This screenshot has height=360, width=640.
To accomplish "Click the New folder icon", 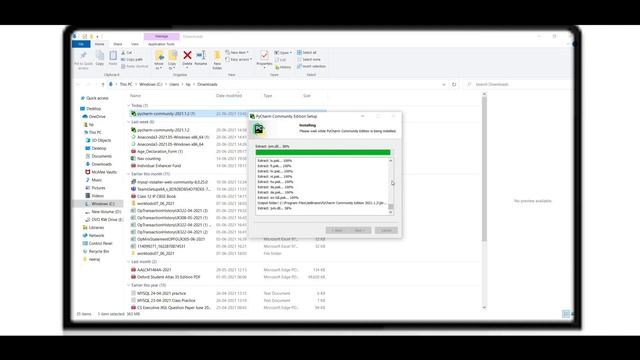I will (x=217, y=55).
